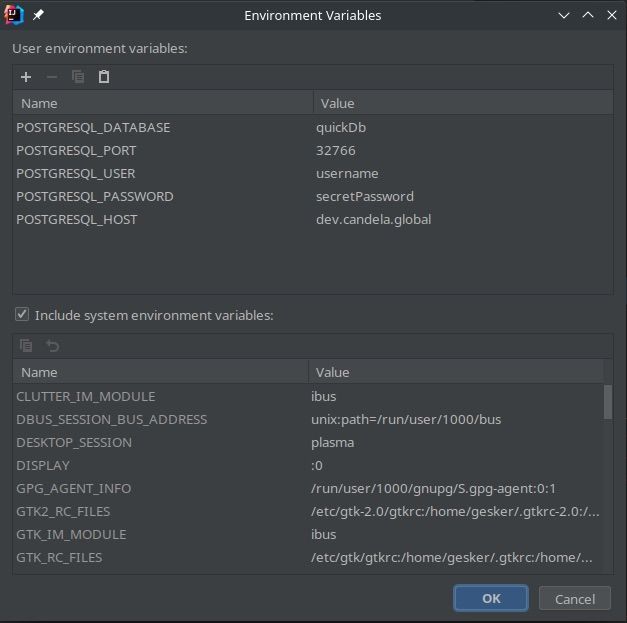Click the copy icon in system variables toolbar
Viewport: 627px width, 623px height.
(x=26, y=345)
